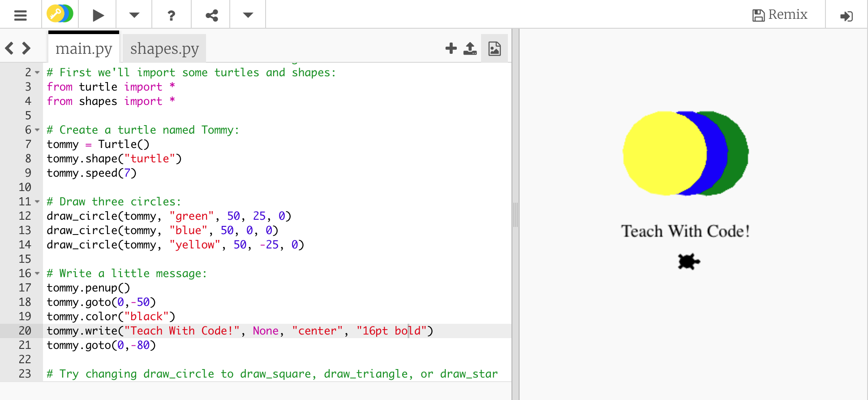Click the Trinket key logo icon
868x400 pixels.
pyautogui.click(x=60, y=14)
